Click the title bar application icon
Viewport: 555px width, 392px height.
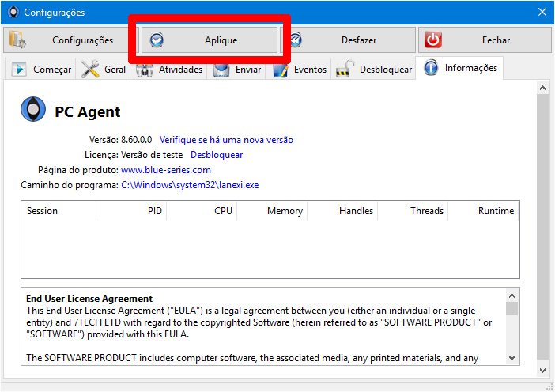point(13,12)
